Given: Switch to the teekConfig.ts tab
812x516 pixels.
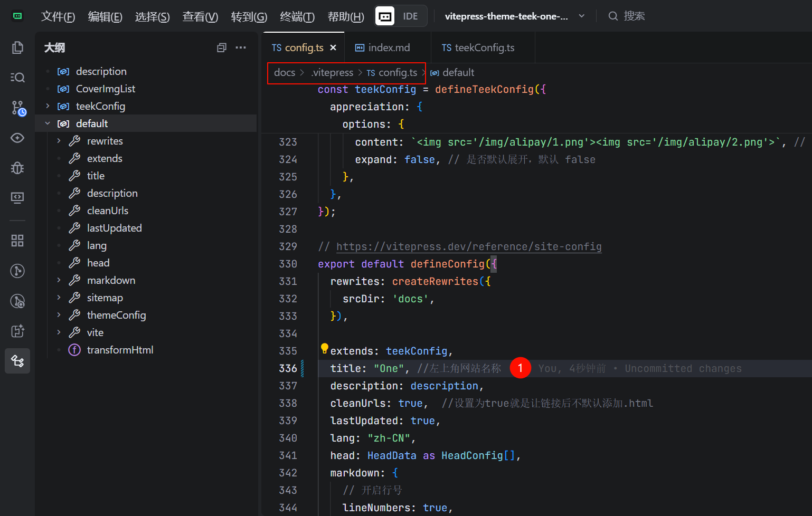Looking at the screenshot, I should click(483, 47).
